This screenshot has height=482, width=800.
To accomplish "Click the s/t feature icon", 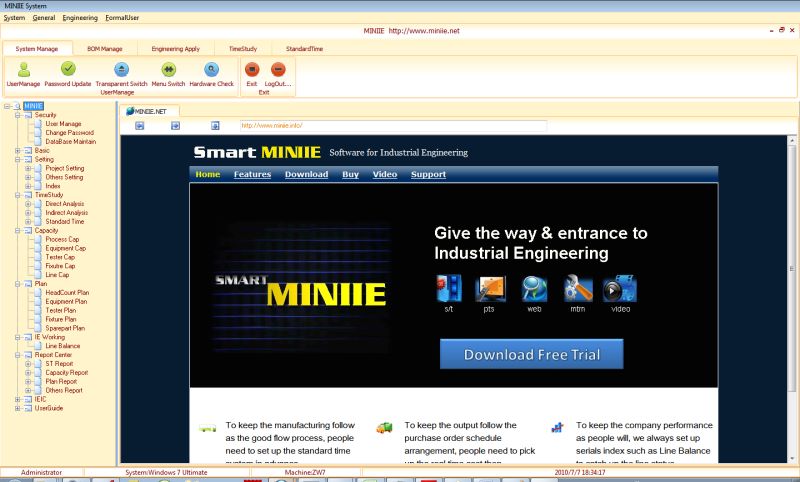I will click(449, 289).
